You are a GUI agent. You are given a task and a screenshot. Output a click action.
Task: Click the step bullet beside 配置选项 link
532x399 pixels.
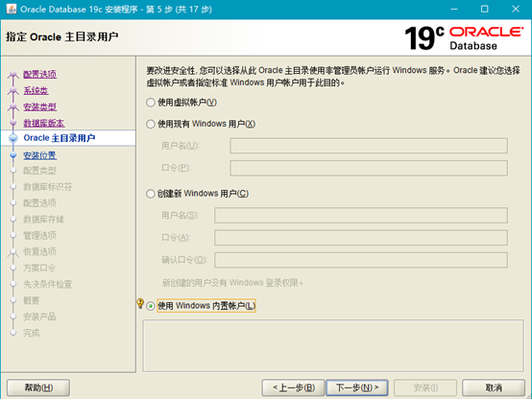tap(13, 74)
